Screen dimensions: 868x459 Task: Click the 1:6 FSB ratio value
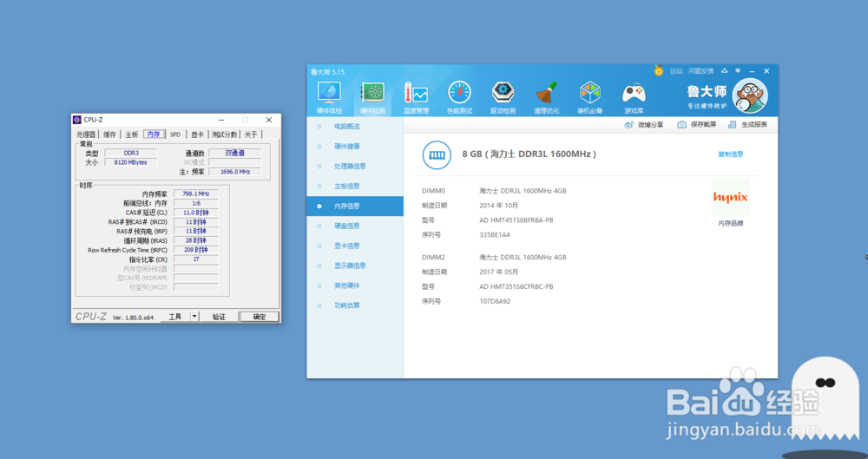[x=196, y=203]
